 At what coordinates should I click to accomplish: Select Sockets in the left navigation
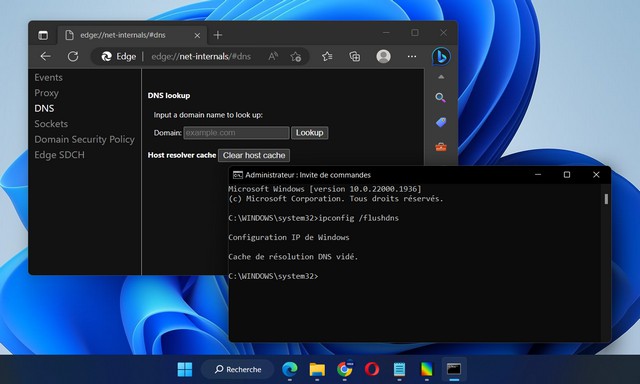pyautogui.click(x=51, y=124)
